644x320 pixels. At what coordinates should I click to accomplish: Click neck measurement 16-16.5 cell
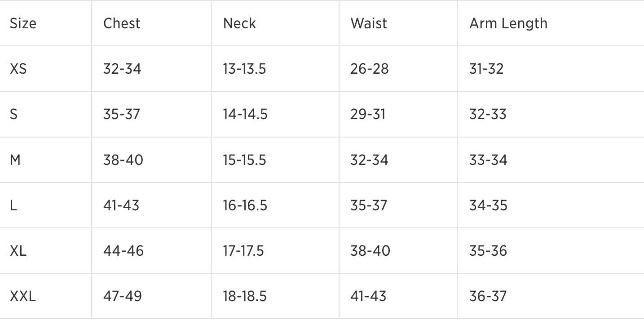tap(245, 205)
